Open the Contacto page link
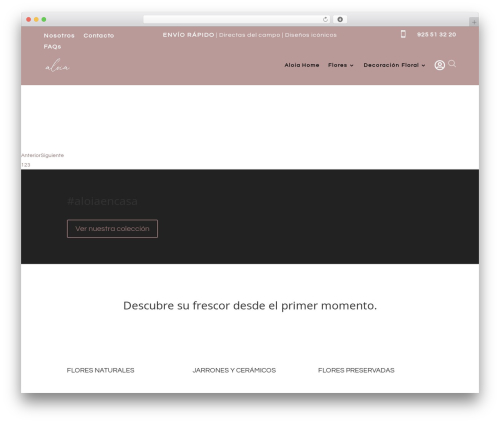 (99, 35)
